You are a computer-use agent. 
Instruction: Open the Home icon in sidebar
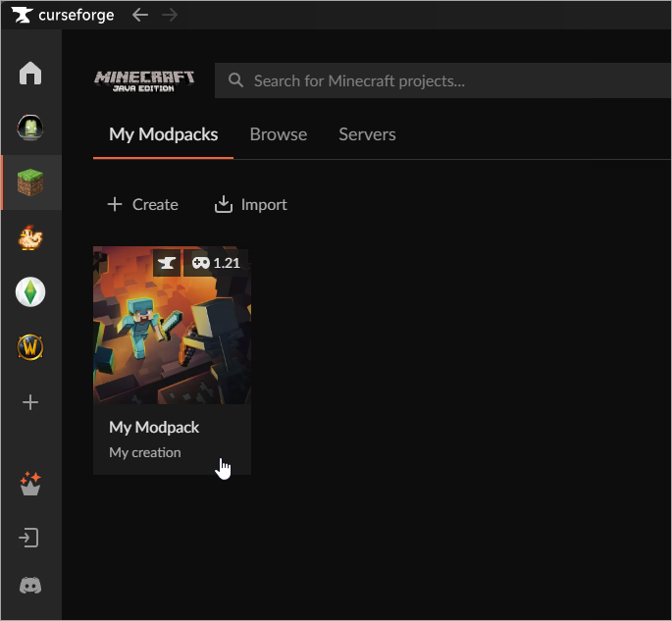[30, 74]
